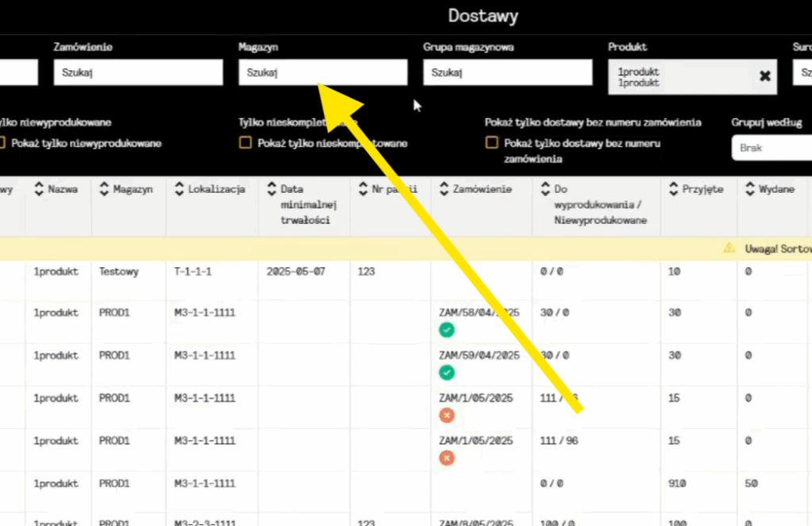Tick the Pokaż tylko nieskompletowane checkbox
Viewport: 812px width, 526px height.
point(246,144)
